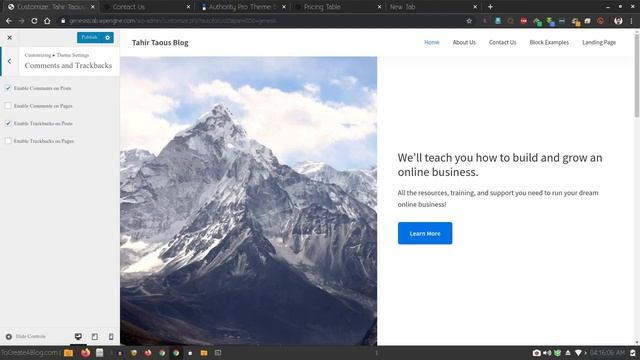This screenshot has height=360, width=640.
Task: Close the Authority Pro Theme tab
Action: click(284, 7)
